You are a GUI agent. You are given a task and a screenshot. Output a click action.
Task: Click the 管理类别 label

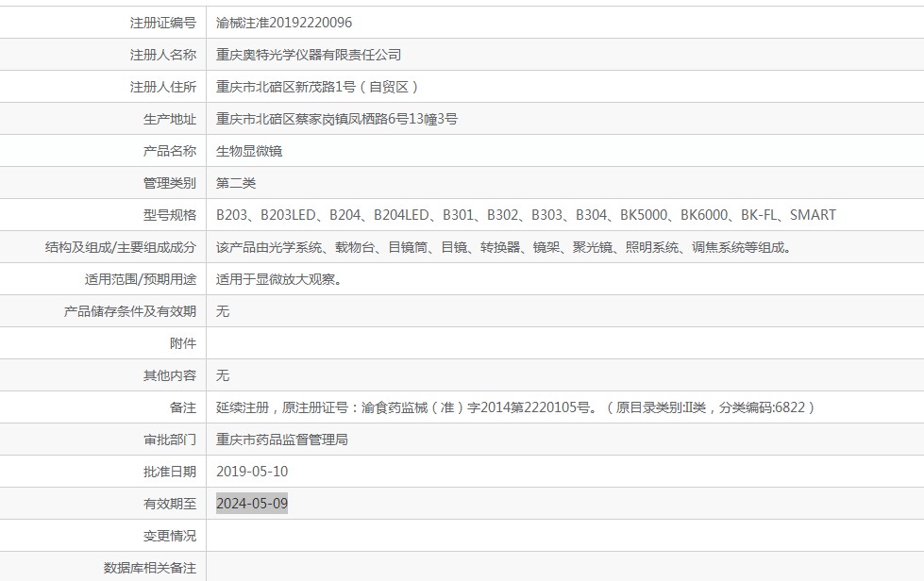tap(169, 183)
